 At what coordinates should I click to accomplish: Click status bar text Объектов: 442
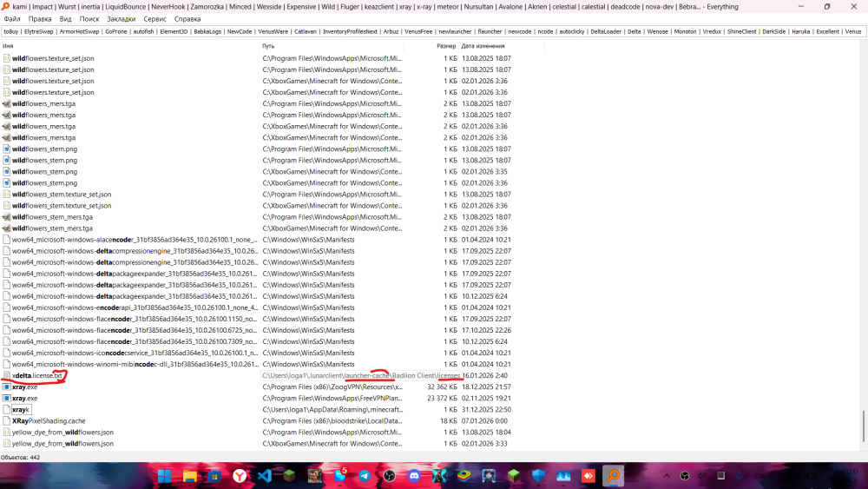[21, 458]
